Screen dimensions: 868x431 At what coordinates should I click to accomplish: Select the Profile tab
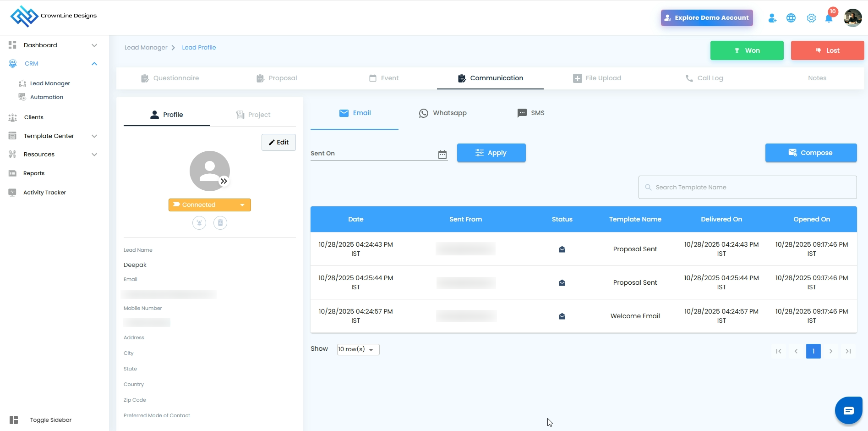coord(167,115)
